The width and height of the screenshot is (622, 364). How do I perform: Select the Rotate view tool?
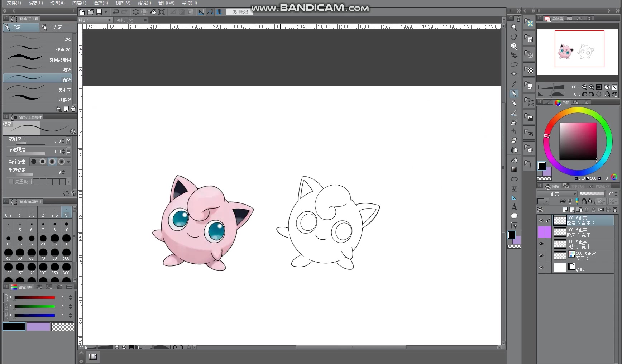click(x=514, y=37)
